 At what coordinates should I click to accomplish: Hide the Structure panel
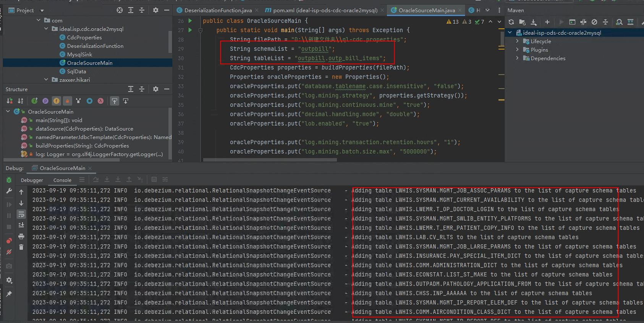tap(167, 89)
